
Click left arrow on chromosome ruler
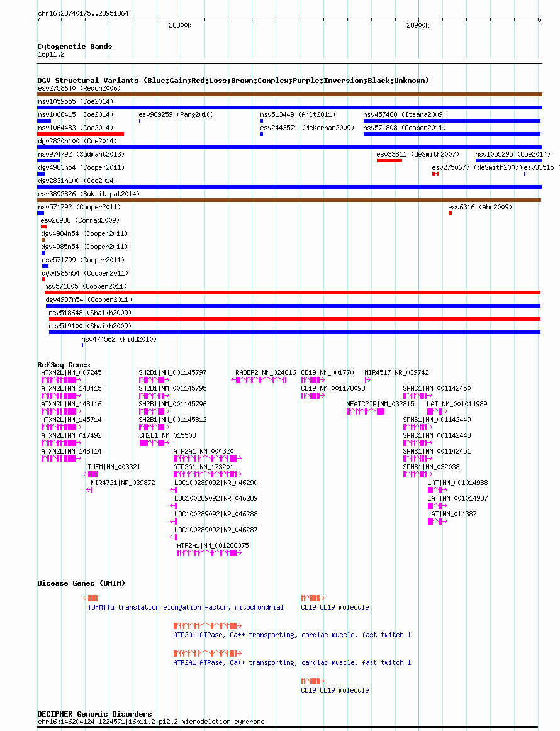[39, 20]
